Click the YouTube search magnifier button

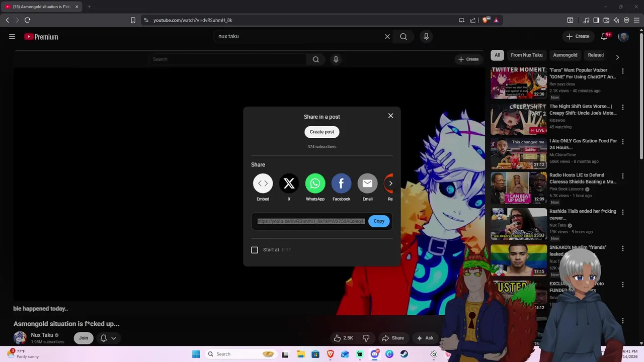tap(404, 37)
